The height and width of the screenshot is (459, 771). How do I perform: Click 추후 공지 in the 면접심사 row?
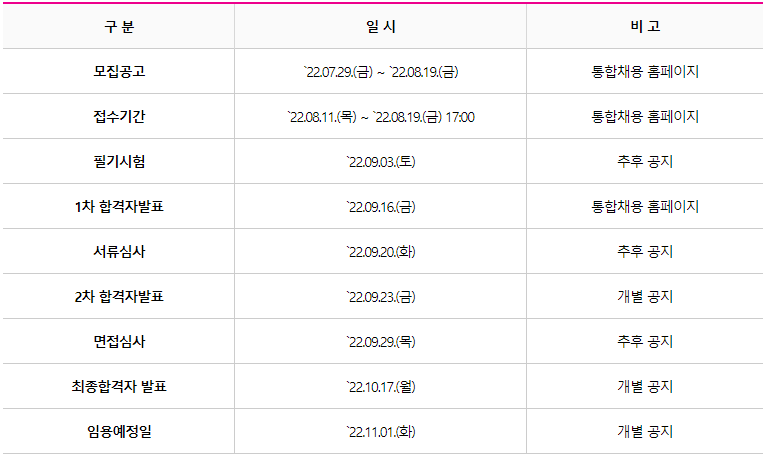[x=645, y=342]
